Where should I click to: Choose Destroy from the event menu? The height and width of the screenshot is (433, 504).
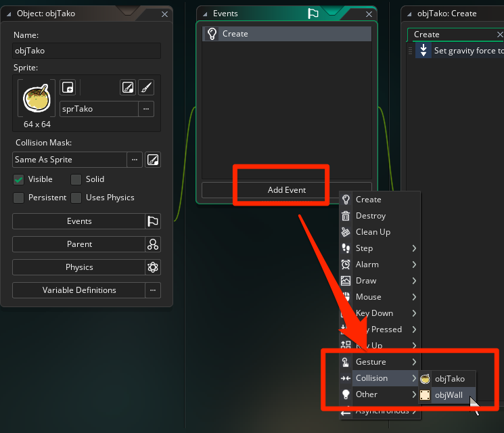[380, 216]
